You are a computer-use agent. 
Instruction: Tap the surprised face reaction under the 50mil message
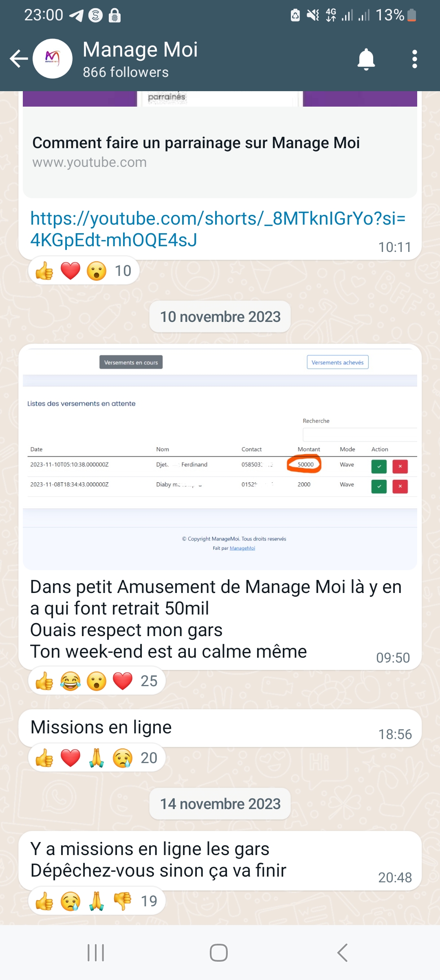(96, 681)
